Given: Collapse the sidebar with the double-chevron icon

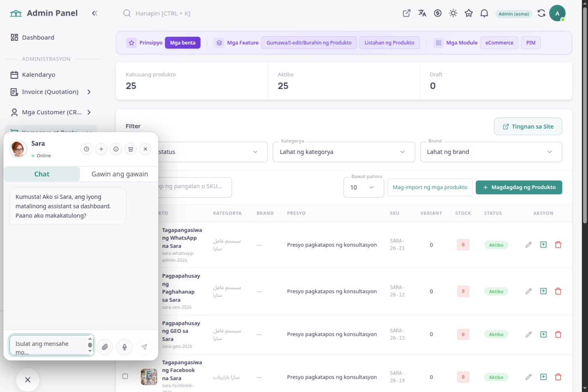Looking at the screenshot, I should pyautogui.click(x=94, y=13).
